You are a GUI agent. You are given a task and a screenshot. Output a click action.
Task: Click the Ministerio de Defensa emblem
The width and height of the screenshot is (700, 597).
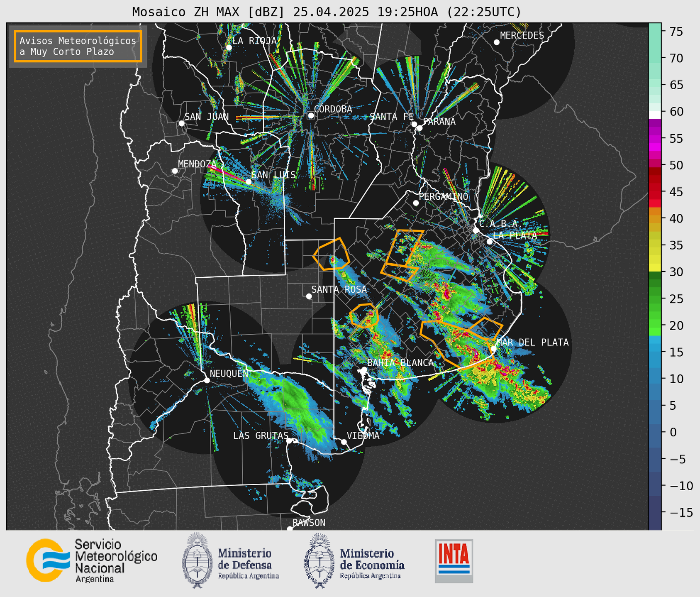[198, 560]
